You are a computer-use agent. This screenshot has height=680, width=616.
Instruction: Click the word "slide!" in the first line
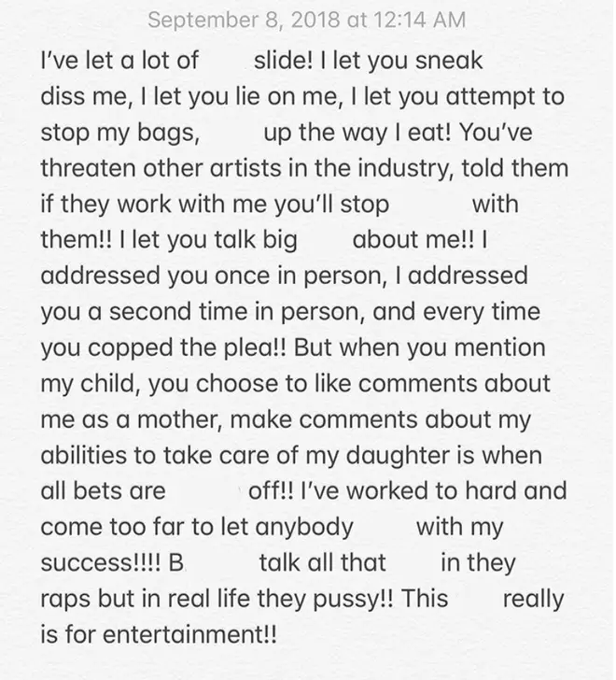pyautogui.click(x=283, y=61)
